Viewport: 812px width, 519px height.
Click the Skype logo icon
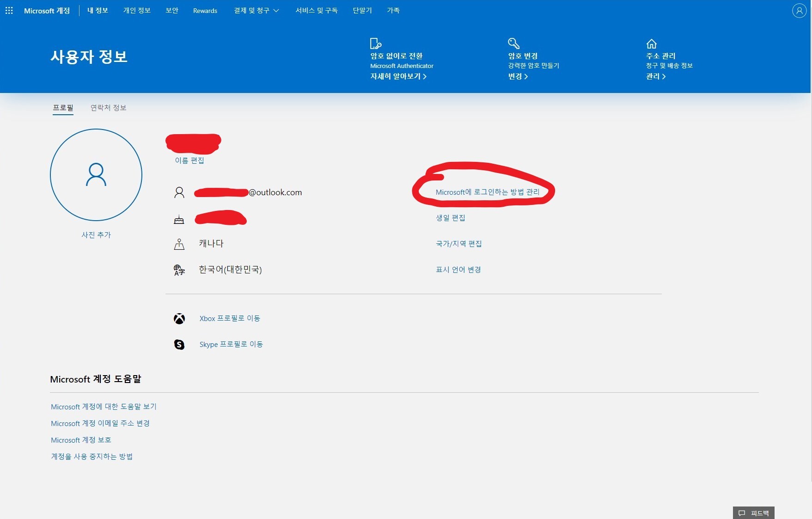coord(179,345)
